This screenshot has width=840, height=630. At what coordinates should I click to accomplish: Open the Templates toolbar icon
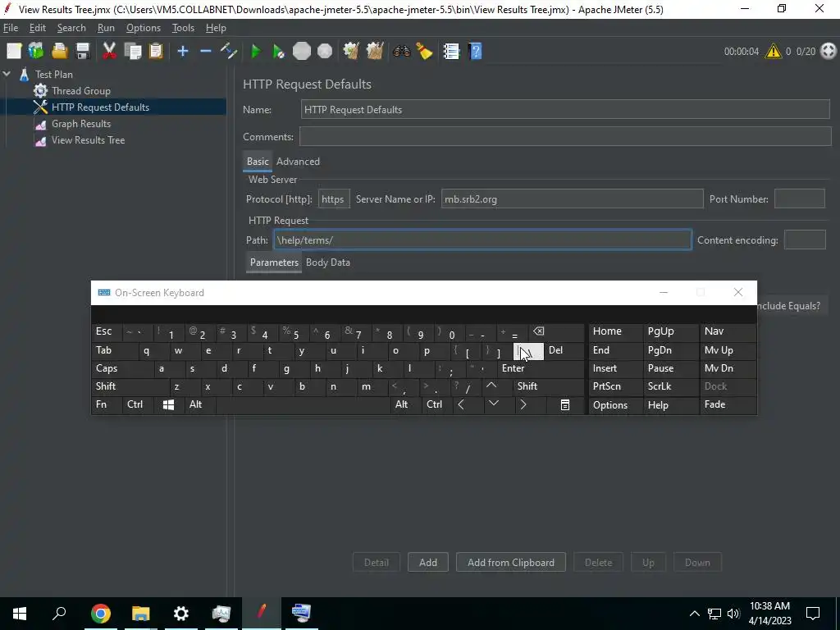pyautogui.click(x=36, y=52)
